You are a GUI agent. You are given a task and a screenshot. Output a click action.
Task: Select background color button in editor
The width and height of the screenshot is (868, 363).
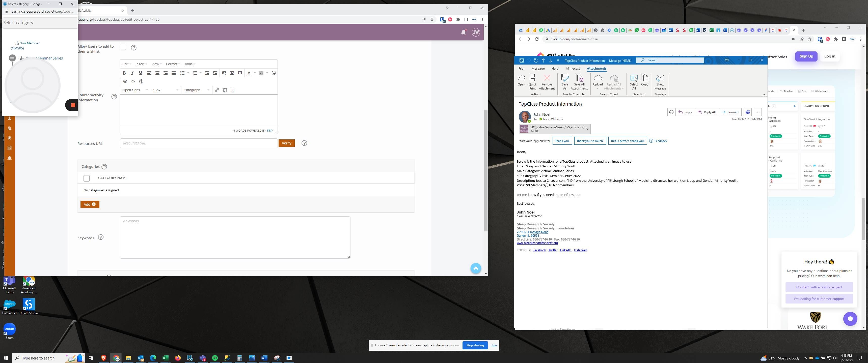point(261,73)
